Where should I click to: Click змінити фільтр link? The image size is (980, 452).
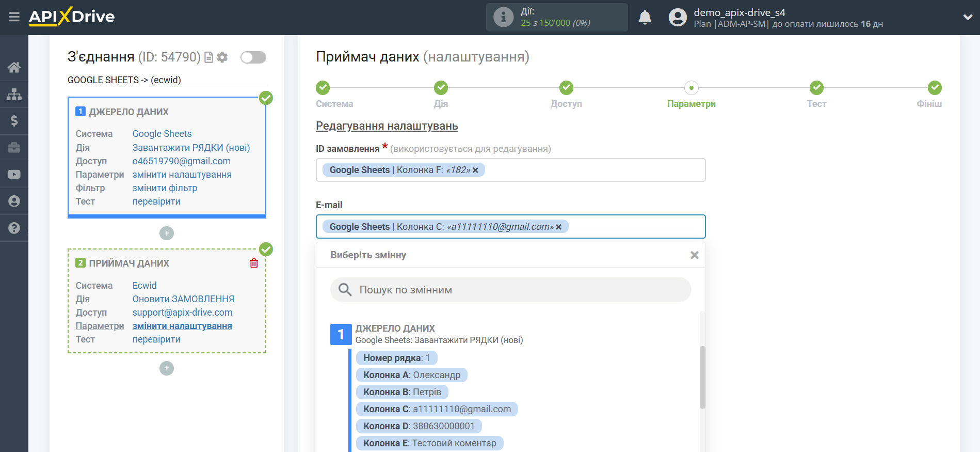click(165, 188)
